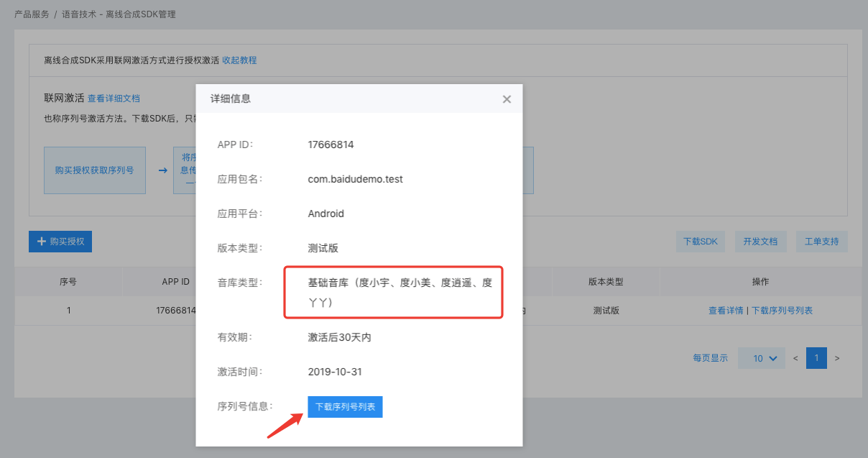Click the 序号 column header in the table
This screenshot has width=868, height=458.
tap(68, 282)
